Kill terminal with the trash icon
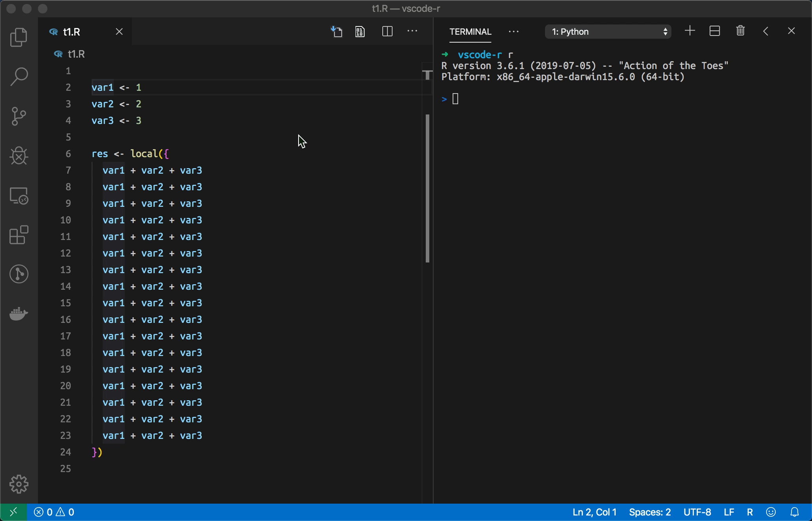The height and width of the screenshot is (521, 812). (x=740, y=31)
